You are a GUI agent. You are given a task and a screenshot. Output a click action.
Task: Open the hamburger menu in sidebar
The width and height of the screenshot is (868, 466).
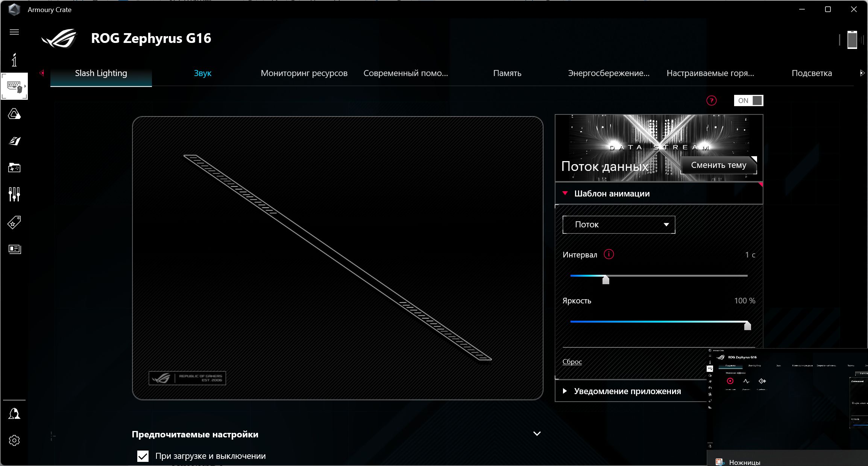(14, 32)
